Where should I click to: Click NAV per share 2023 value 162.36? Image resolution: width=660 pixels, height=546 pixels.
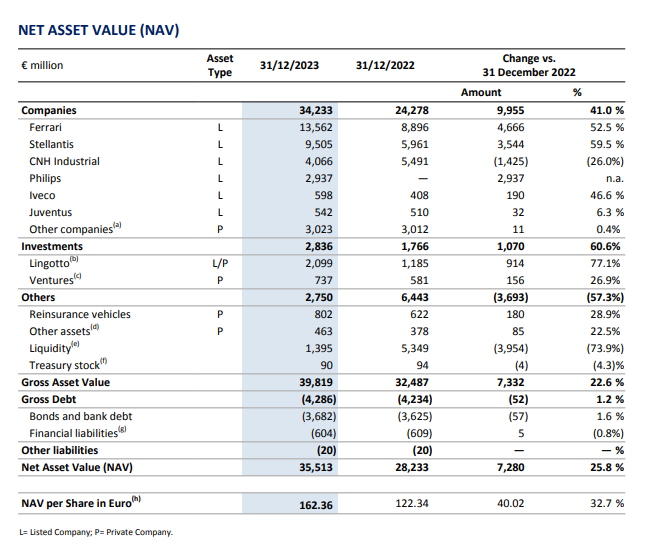316,505
